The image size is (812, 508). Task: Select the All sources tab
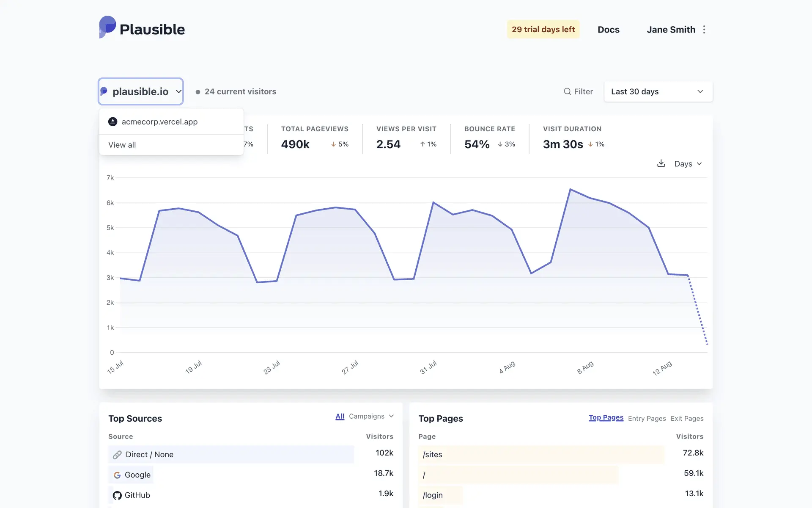click(x=340, y=416)
